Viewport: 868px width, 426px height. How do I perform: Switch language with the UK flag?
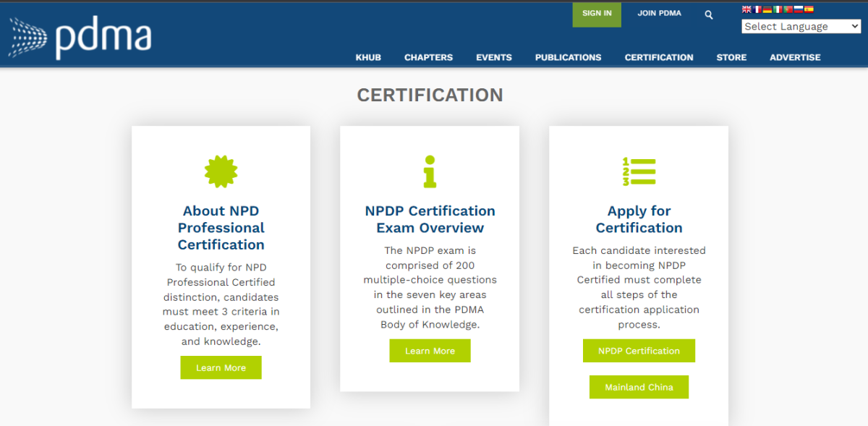[x=746, y=9]
